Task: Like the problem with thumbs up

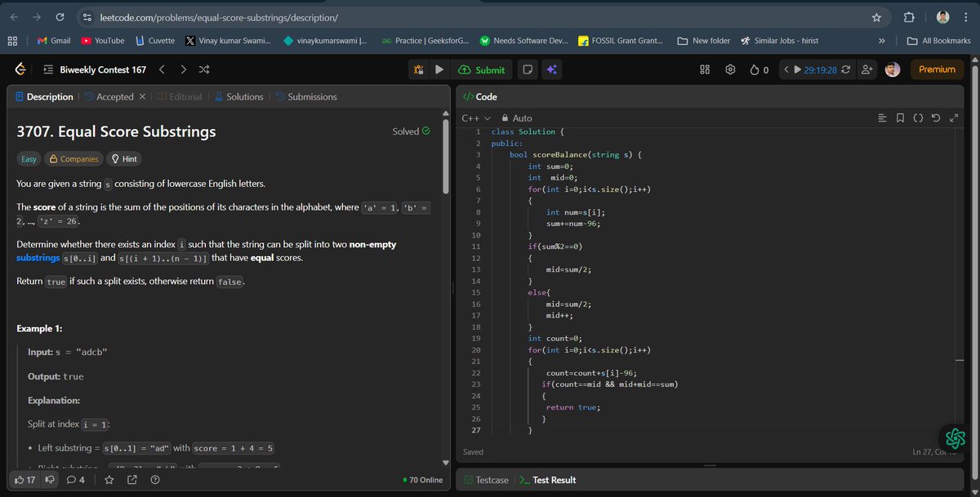Action: click(x=25, y=480)
